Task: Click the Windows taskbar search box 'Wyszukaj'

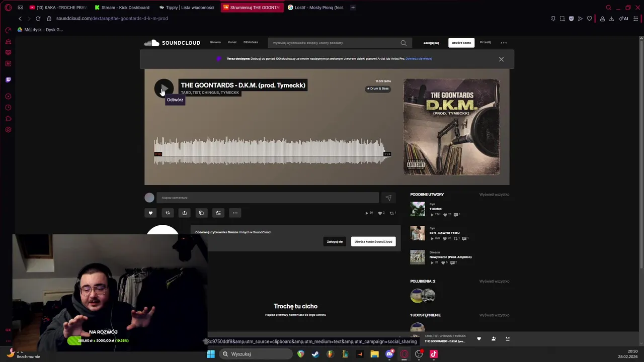Action: pos(257,354)
